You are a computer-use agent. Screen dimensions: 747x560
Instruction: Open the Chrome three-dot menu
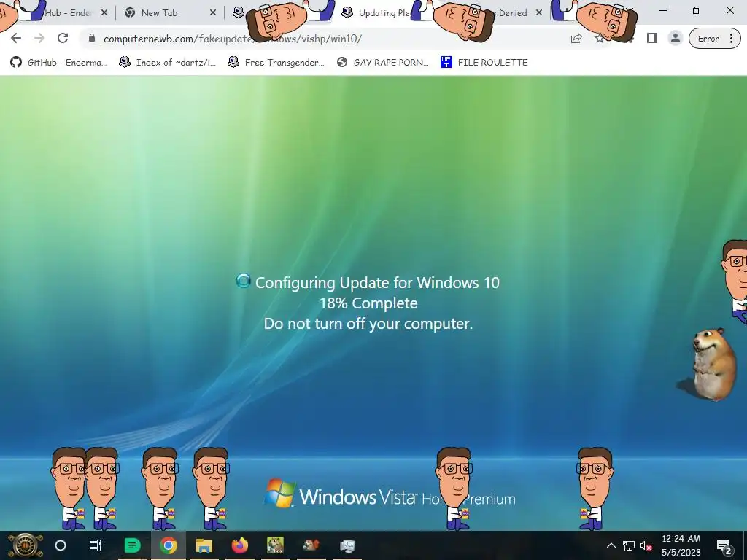[731, 39]
